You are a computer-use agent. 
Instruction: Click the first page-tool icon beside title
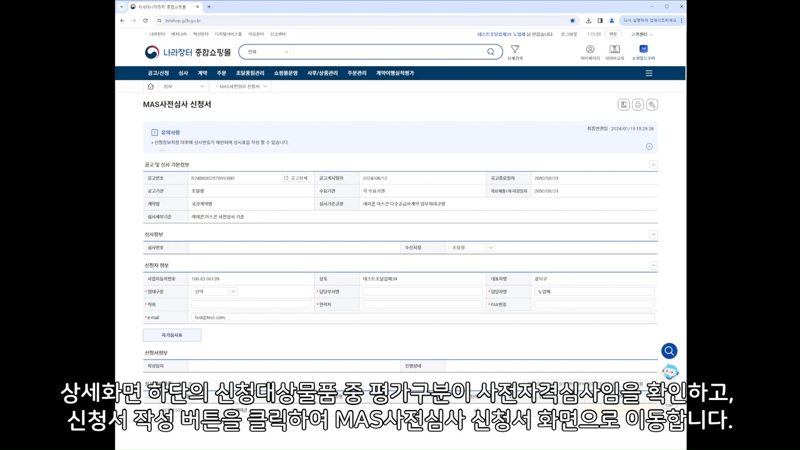(623, 105)
